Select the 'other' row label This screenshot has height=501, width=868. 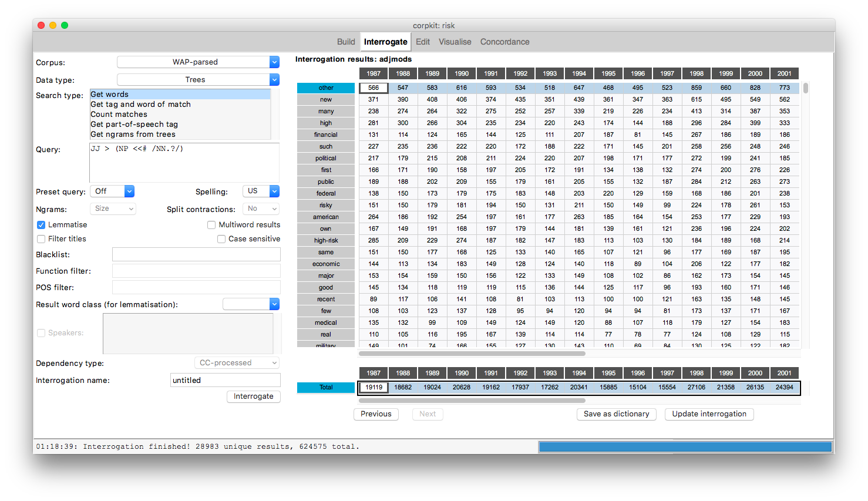[326, 88]
